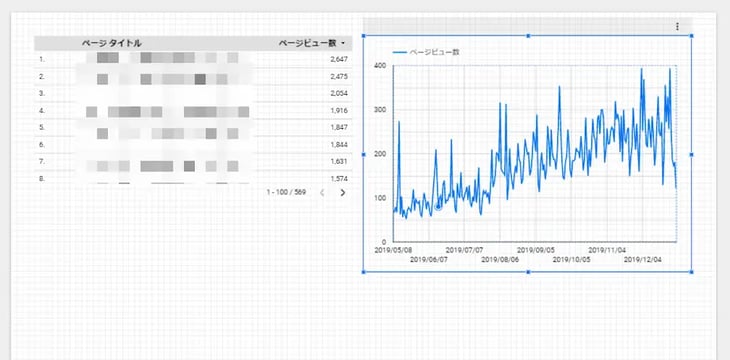The width and height of the screenshot is (730, 360).
Task: Click row number 7. in the table
Action: pyautogui.click(x=42, y=162)
